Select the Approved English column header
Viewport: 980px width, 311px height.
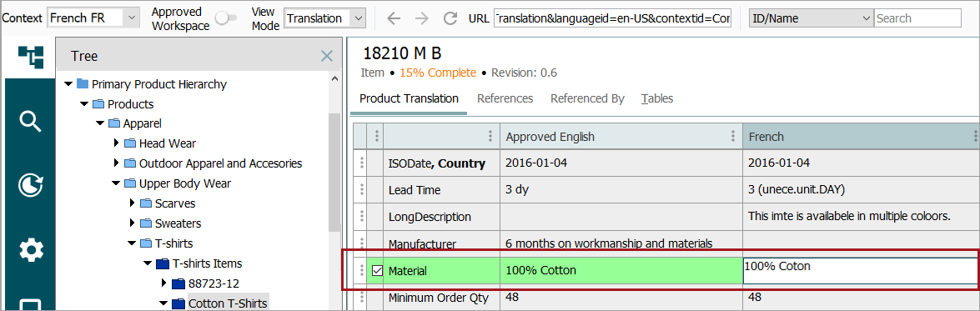click(621, 136)
